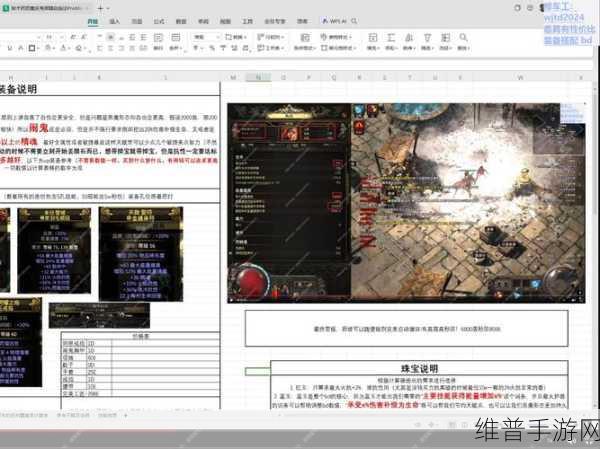Open the merge cells (合并) dropdown

click(x=176, y=41)
